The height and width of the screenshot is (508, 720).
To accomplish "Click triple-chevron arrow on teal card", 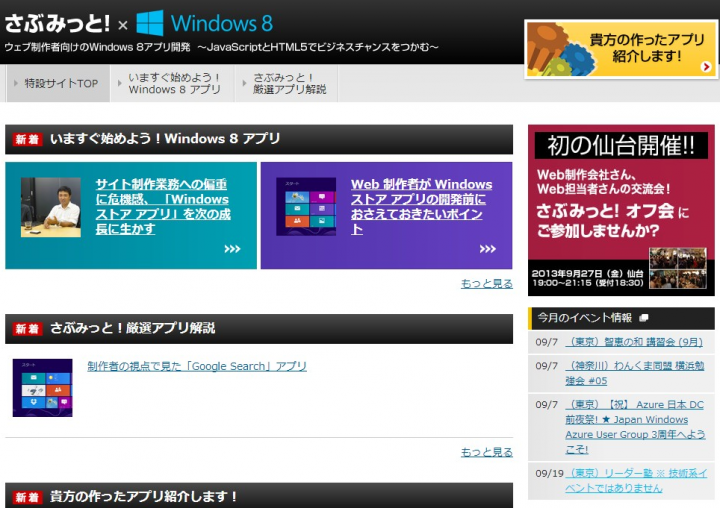I will (232, 249).
